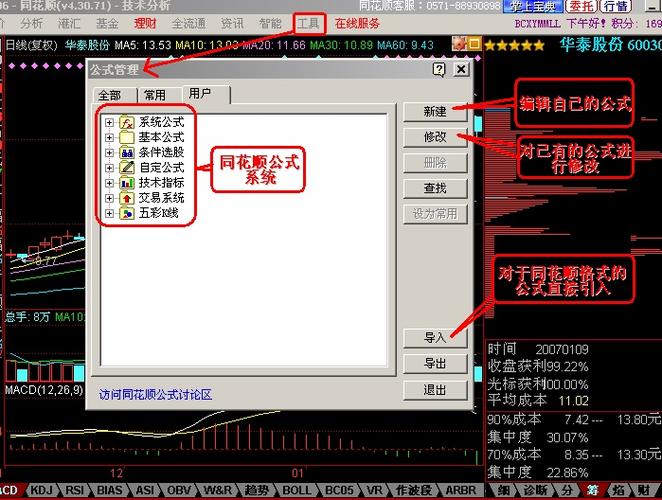Click the 查找 button
The width and height of the screenshot is (662, 500).
(435, 188)
